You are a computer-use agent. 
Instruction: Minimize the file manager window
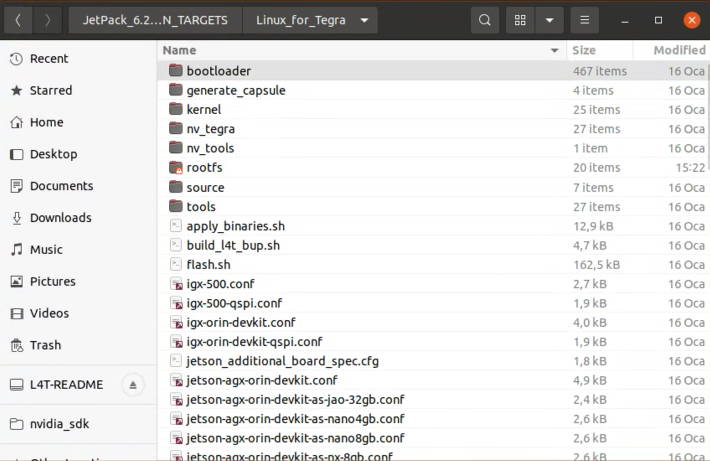(625, 20)
